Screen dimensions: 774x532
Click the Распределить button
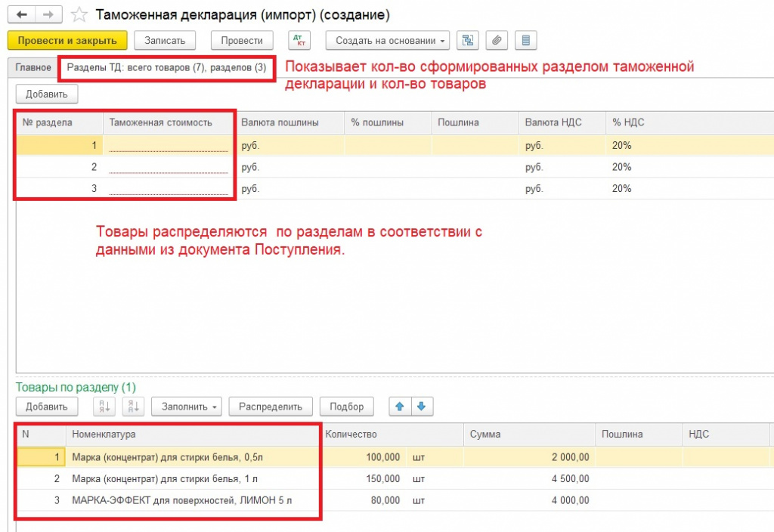tap(270, 407)
